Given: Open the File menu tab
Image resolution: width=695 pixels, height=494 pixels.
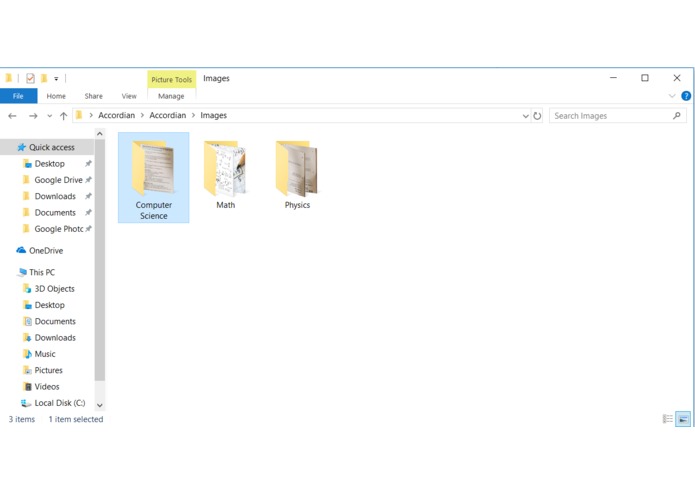Looking at the screenshot, I should point(18,96).
